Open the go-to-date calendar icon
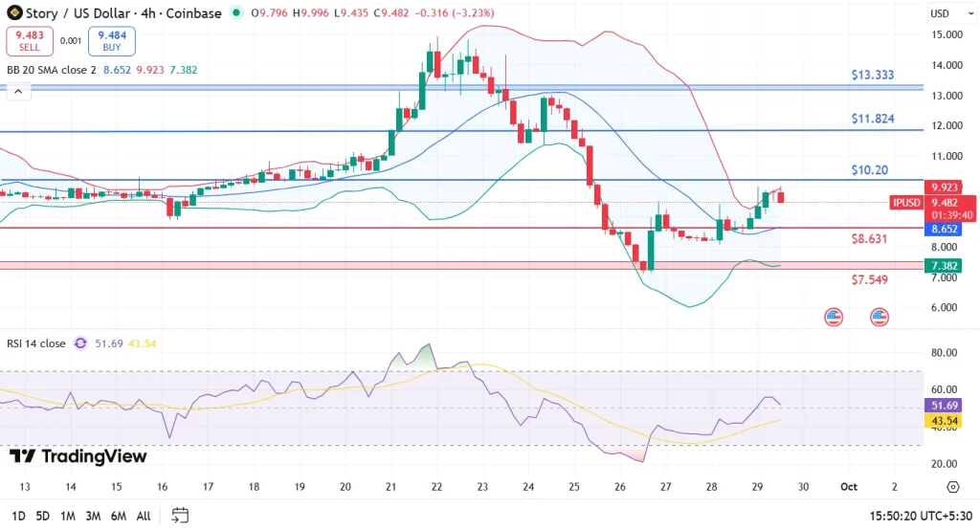 coord(180,516)
